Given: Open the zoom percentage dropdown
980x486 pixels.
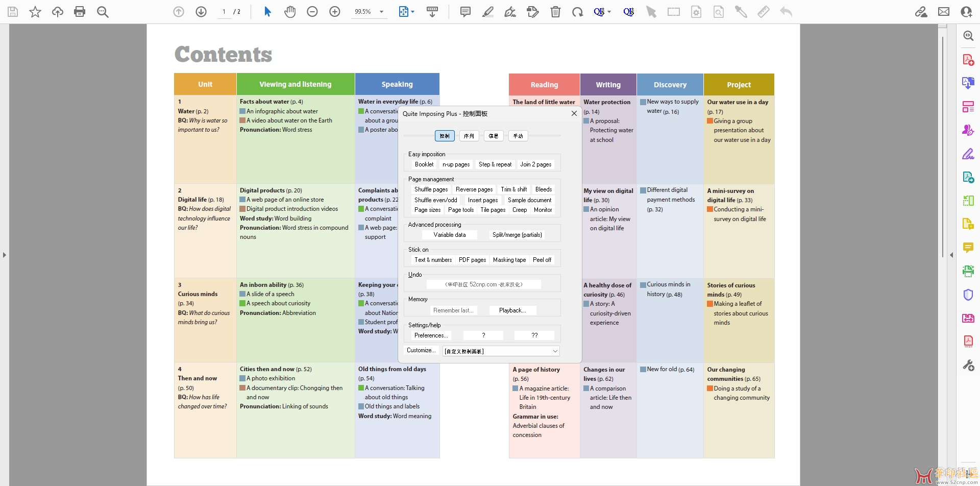Looking at the screenshot, I should 381,12.
